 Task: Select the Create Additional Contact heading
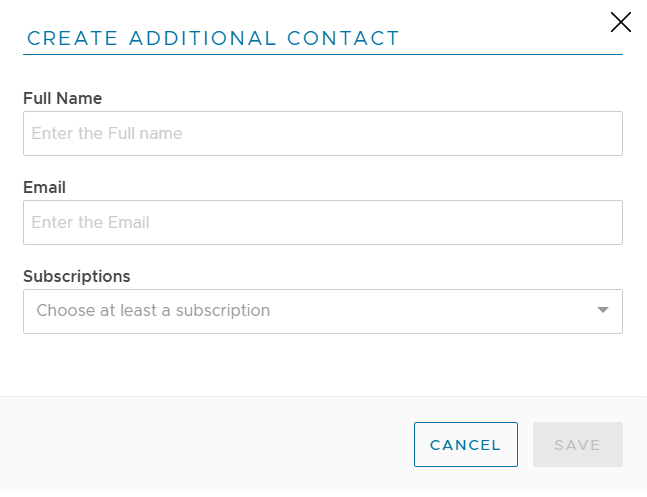point(213,39)
